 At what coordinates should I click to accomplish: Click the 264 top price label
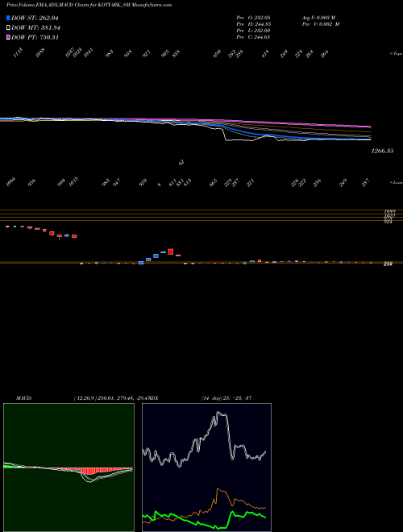coord(325,54)
